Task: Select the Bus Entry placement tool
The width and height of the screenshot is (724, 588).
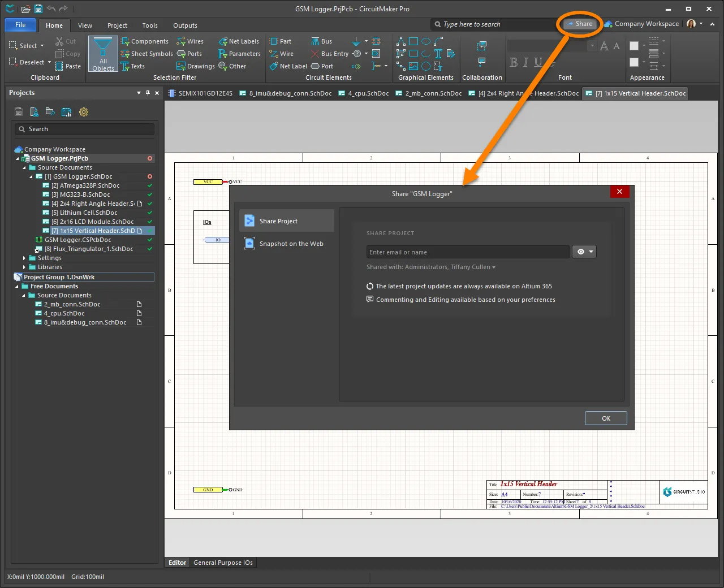Action: (x=330, y=54)
